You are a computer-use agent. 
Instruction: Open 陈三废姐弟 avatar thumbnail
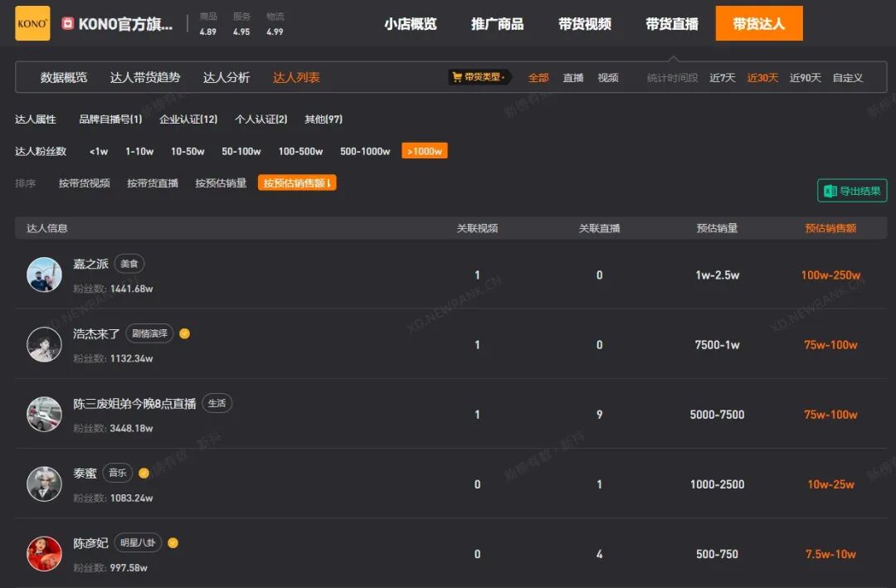pos(44,415)
